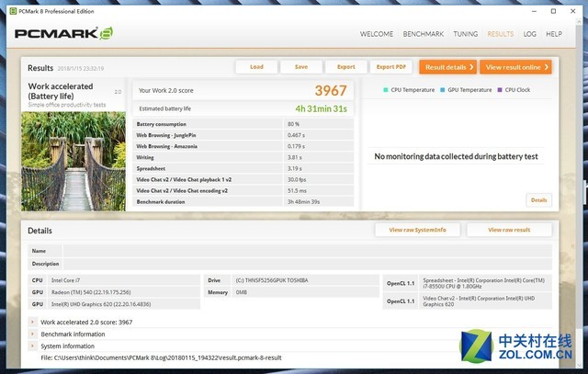Maximize the PCMark 8 window
Screen dimensions: 588x374
tap(553, 11)
